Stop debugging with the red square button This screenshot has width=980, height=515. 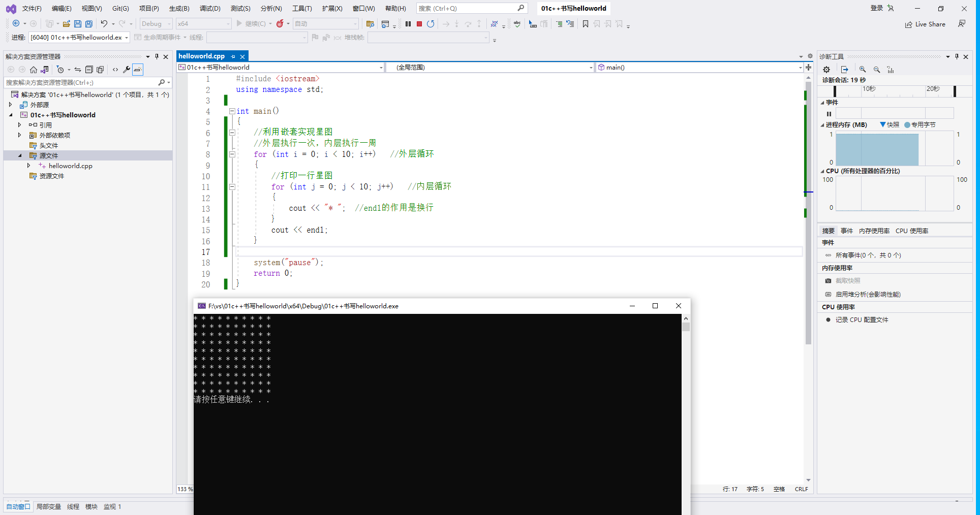[x=419, y=24]
